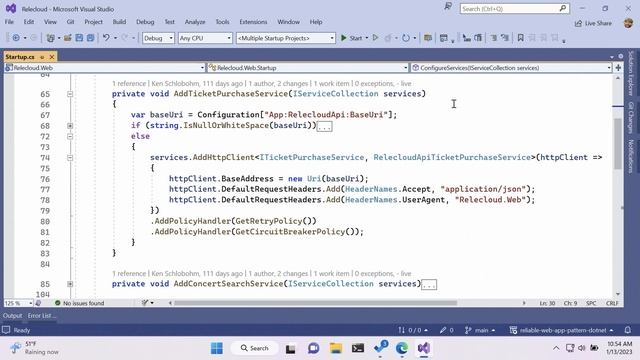Close the Startup.cs tab

pyautogui.click(x=52, y=57)
